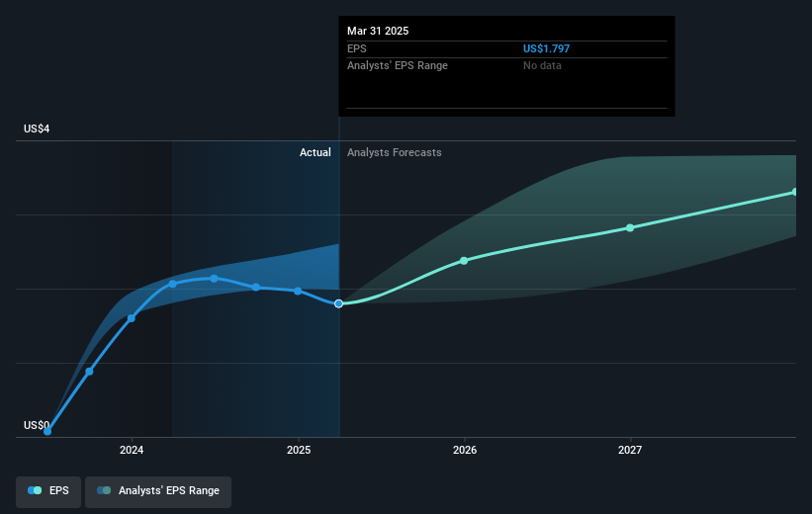Click the Analysts Forecasts label
The image size is (812, 514).
(x=394, y=152)
